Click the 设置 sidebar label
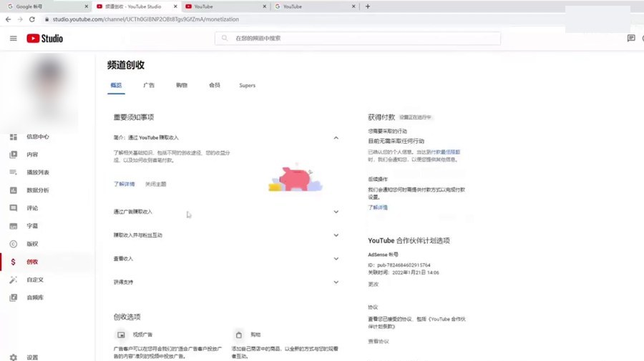Viewport: 644px width, 361px height. point(32,357)
